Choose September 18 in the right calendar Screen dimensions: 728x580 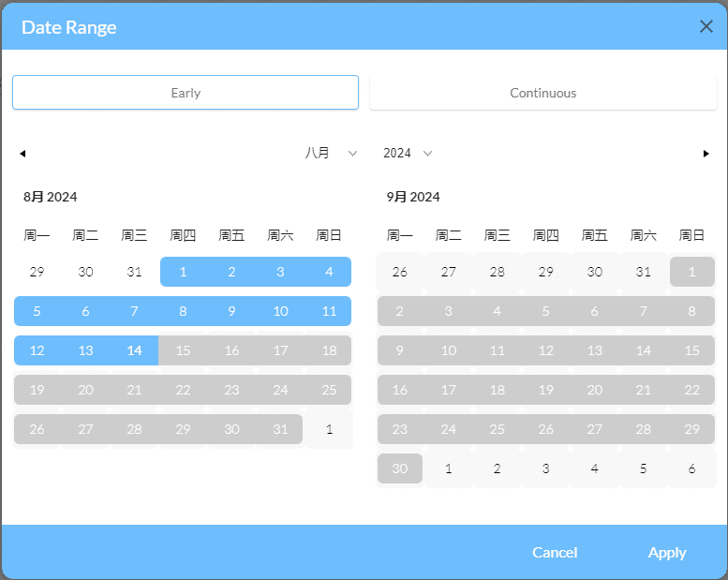coord(498,390)
